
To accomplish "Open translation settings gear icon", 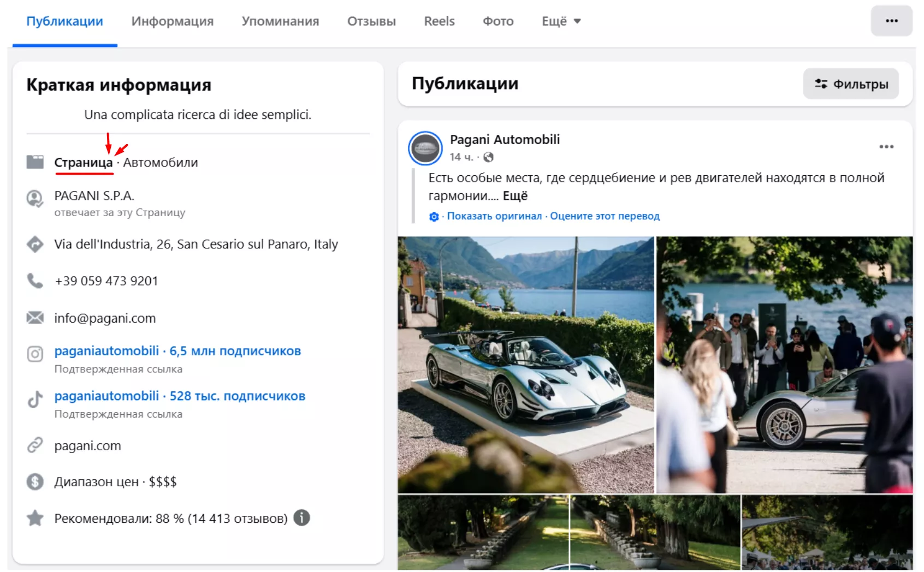I will 434,217.
